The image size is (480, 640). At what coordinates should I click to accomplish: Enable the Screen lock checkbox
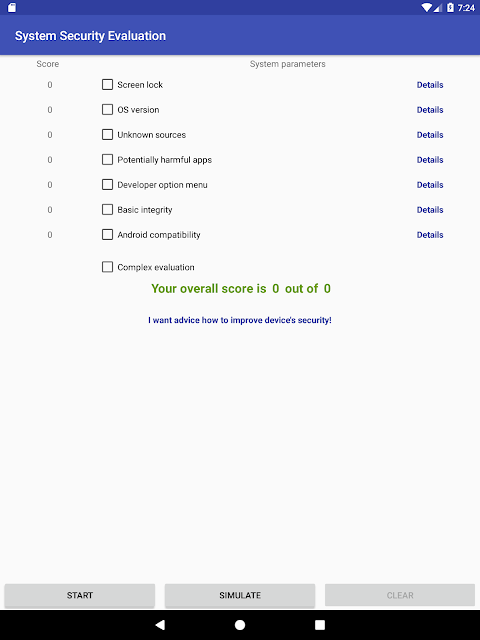click(x=107, y=84)
